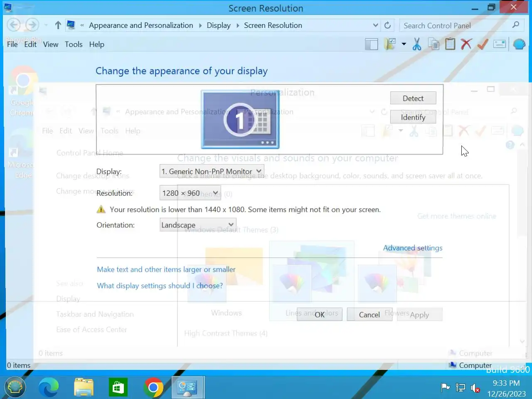Go to the Appearance and Personalization breadcrumb
The height and width of the screenshot is (399, 532).
(x=141, y=25)
